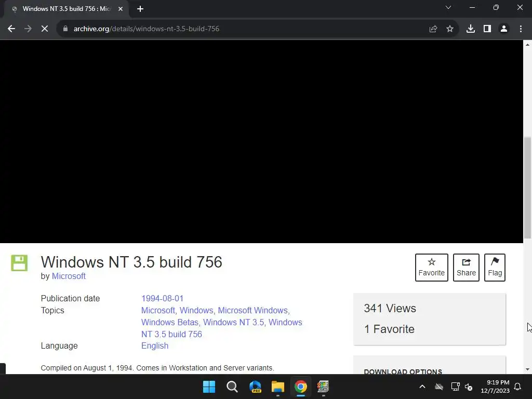Stop loading the page
This screenshot has height=399, width=532.
click(45, 29)
